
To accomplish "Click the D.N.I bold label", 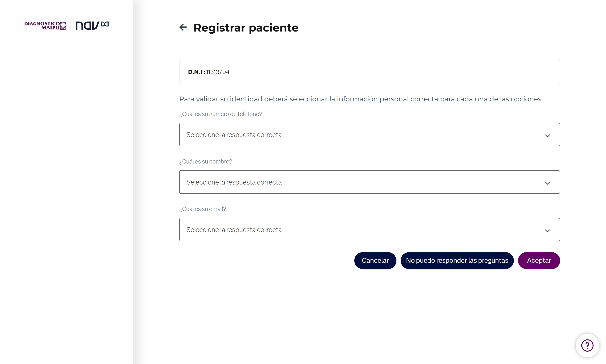I will [x=197, y=72].
